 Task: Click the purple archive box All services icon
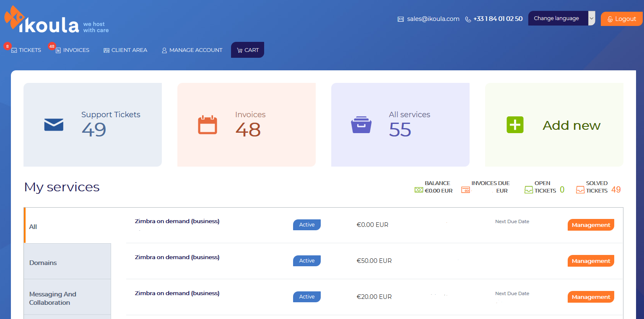click(x=361, y=125)
